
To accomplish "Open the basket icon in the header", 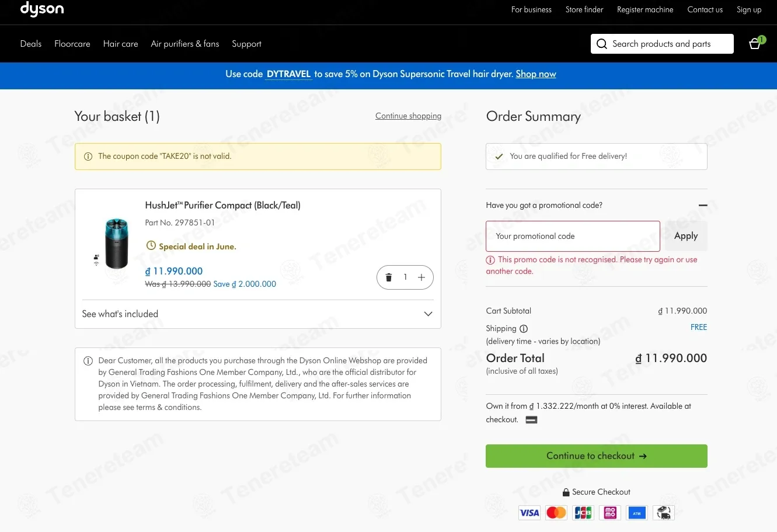I will click(x=755, y=43).
